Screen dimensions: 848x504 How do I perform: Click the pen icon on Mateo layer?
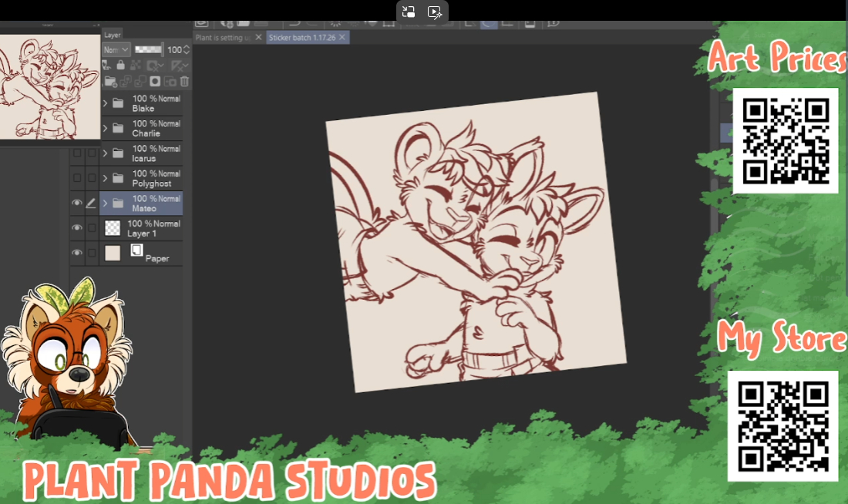coord(92,203)
